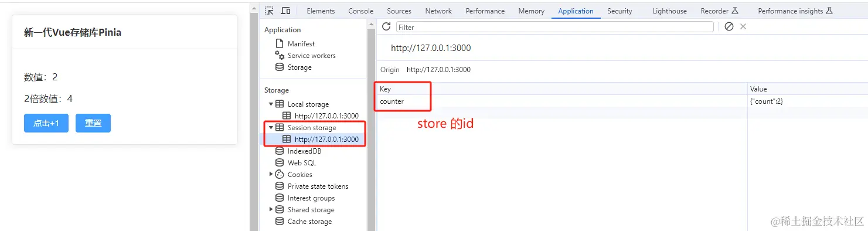Click the Shared storage icon
This screenshot has height=231, width=868.
280,210
